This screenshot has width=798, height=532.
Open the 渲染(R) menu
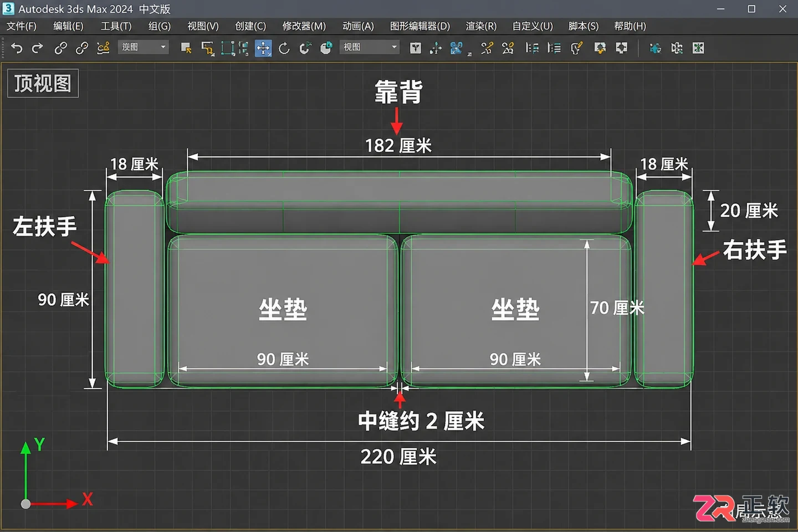pyautogui.click(x=481, y=26)
